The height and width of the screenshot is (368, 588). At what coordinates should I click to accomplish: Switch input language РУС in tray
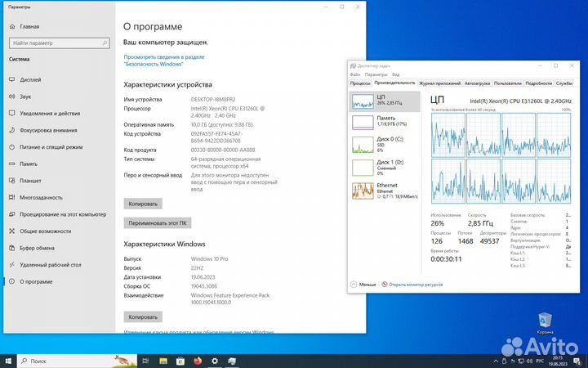click(x=541, y=361)
